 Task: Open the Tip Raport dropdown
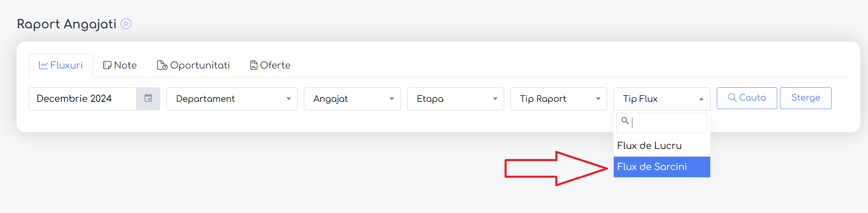559,99
